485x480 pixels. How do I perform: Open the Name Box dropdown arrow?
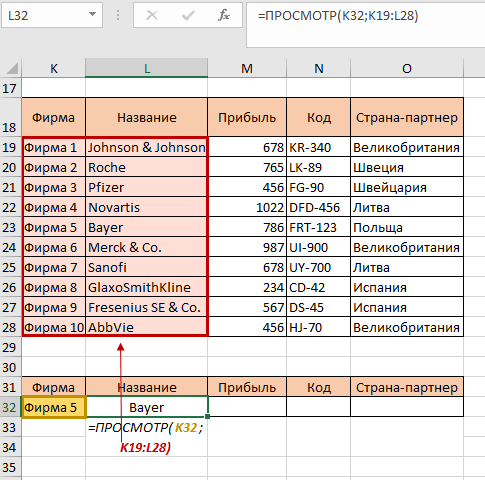pyautogui.click(x=92, y=15)
